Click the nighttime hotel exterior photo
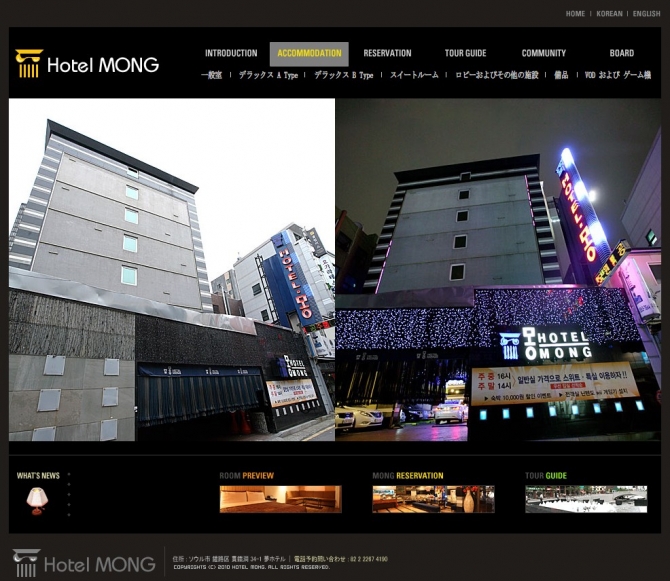This screenshot has height=581, width=670. coord(498,270)
